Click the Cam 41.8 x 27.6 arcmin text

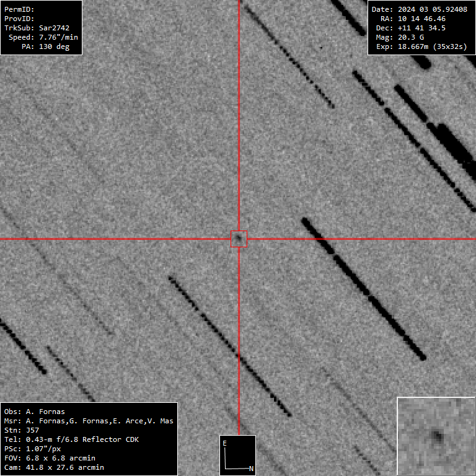pyautogui.click(x=54, y=467)
